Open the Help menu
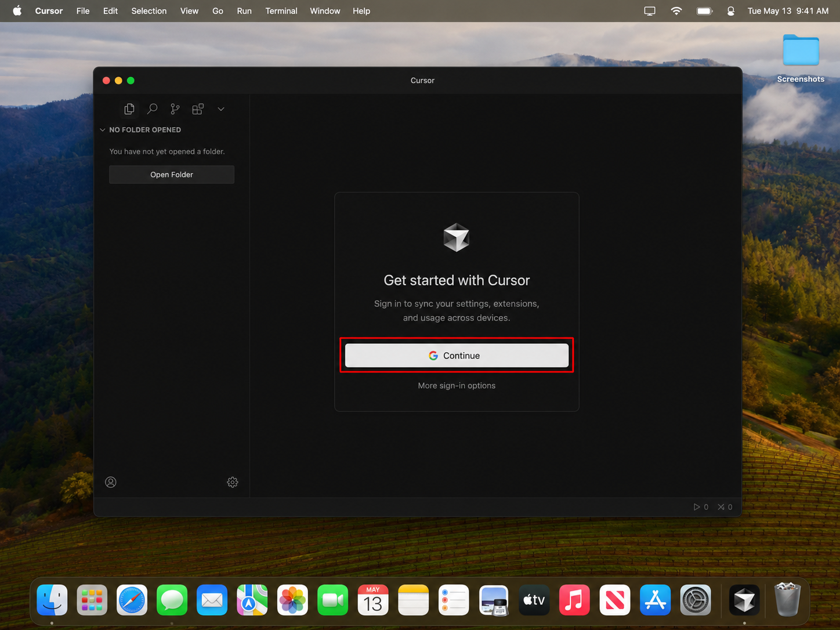 361,11
